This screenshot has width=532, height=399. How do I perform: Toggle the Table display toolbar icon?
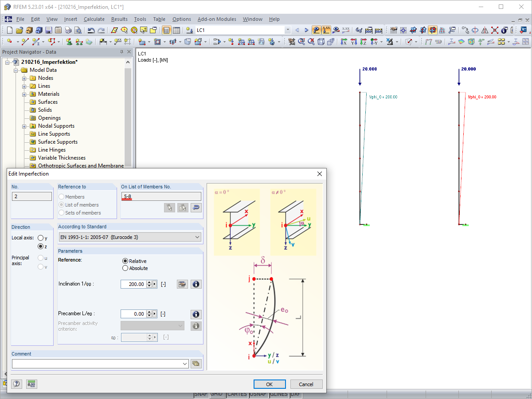click(x=176, y=30)
